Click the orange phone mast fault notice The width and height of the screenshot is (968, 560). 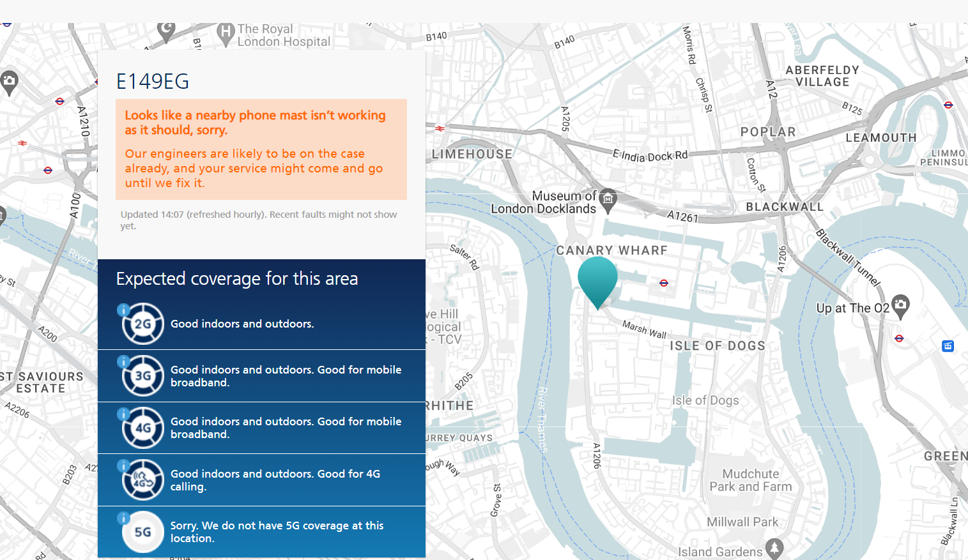pyautogui.click(x=261, y=149)
